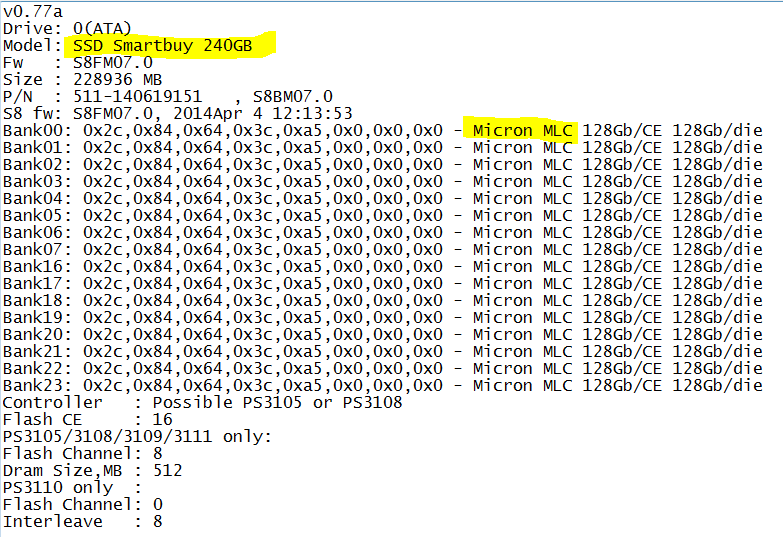Click the version text v0.77a
Image resolution: width=783 pixels, height=537 pixels.
(33, 11)
